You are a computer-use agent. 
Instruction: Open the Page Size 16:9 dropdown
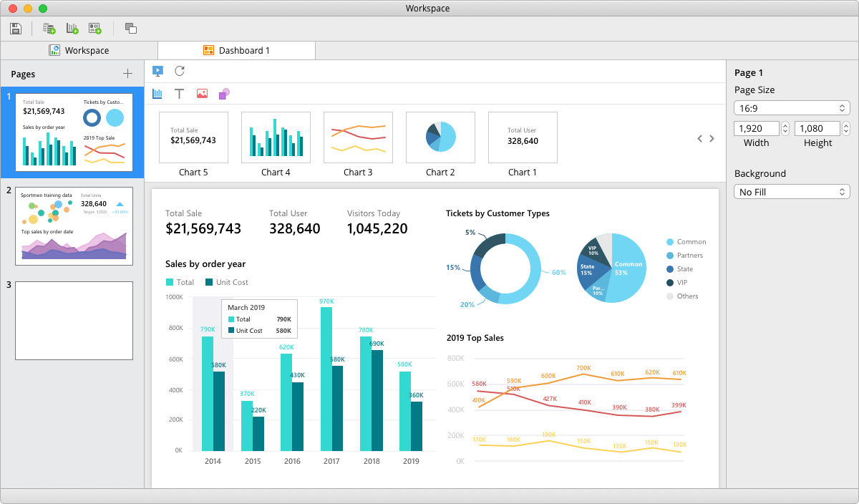coord(792,108)
